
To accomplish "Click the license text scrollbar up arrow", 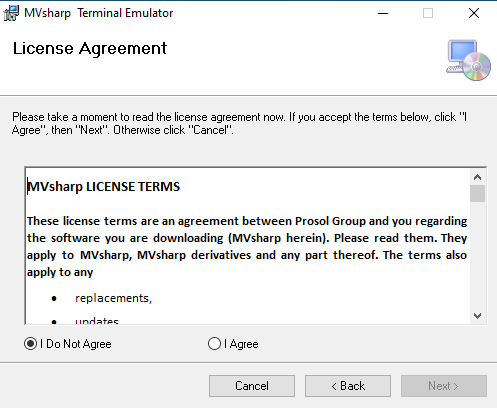I will (477, 177).
